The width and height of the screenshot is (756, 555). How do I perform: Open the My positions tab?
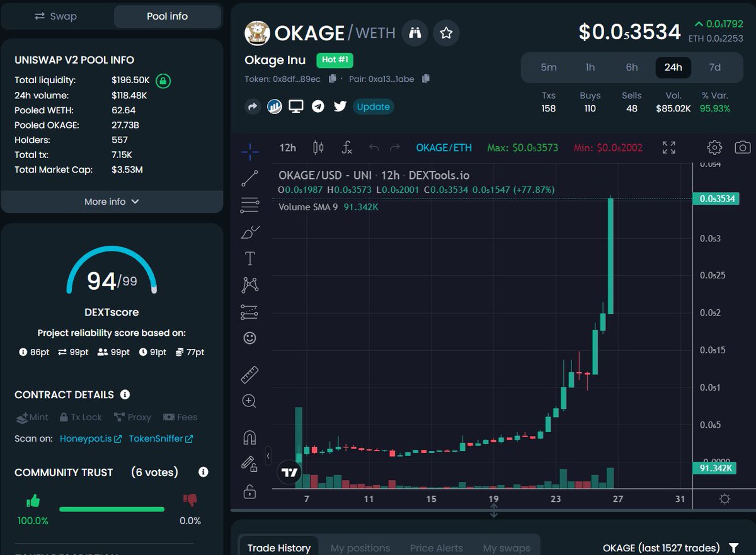pos(360,548)
